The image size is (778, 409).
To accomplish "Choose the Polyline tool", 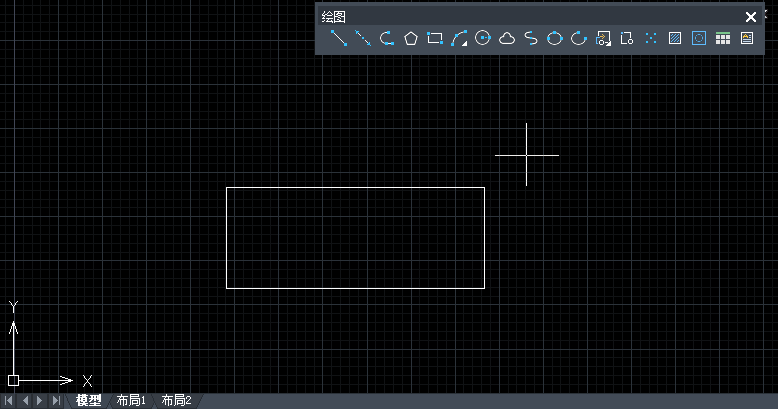I will [387, 39].
